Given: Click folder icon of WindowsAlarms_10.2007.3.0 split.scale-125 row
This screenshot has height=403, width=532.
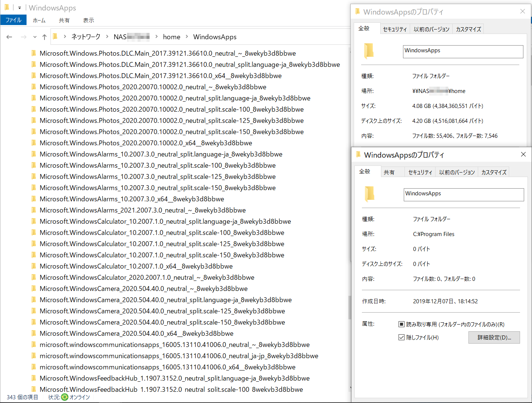Looking at the screenshot, I should click(x=34, y=177).
